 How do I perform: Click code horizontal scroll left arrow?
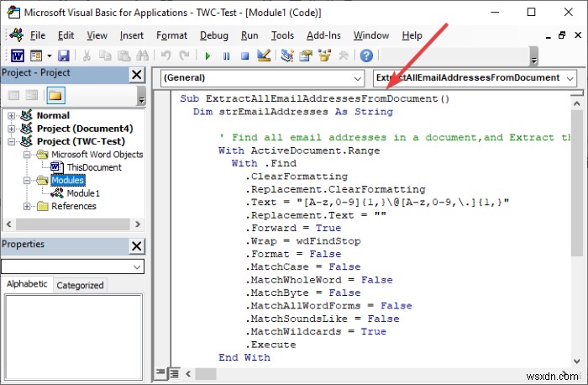click(188, 374)
